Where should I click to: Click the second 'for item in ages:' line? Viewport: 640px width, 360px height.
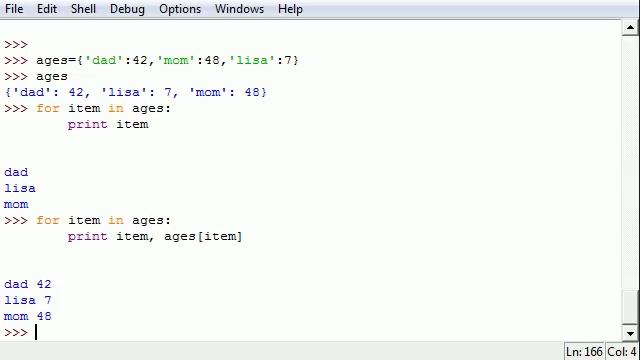tap(87, 220)
